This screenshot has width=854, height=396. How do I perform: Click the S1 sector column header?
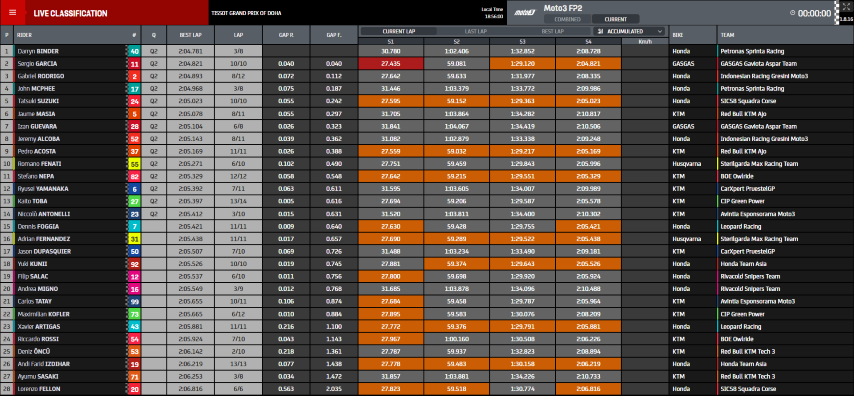391,41
